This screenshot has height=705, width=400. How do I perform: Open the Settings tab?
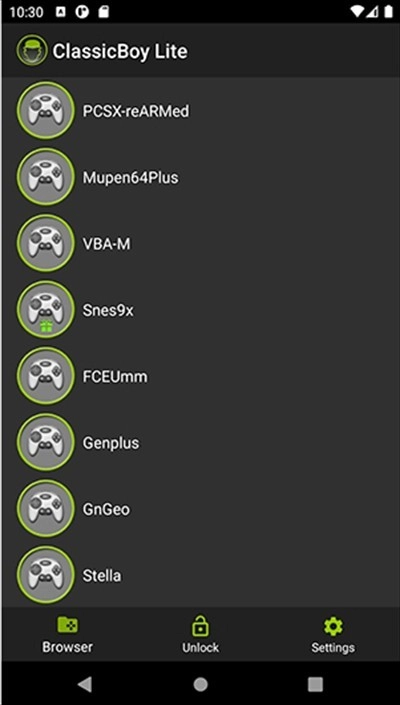(333, 635)
